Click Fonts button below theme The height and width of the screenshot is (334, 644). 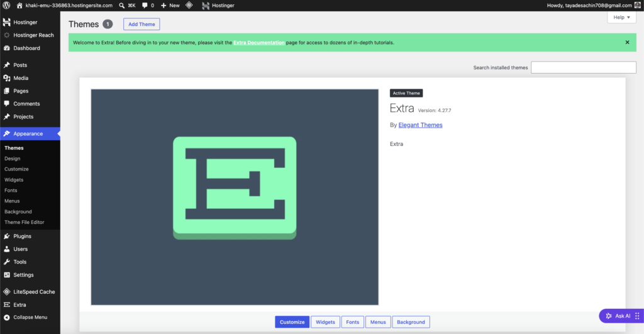[352, 322]
